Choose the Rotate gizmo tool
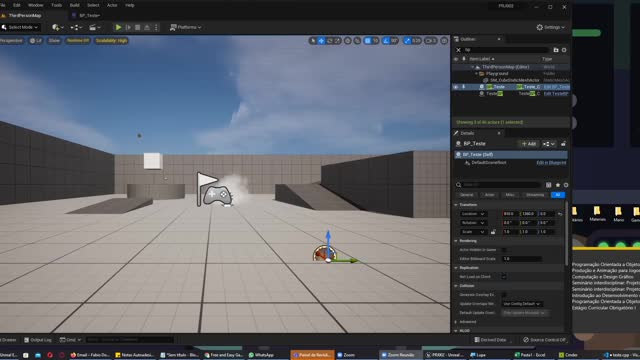Image resolution: width=640 pixels, height=360 pixels. [x=329, y=41]
